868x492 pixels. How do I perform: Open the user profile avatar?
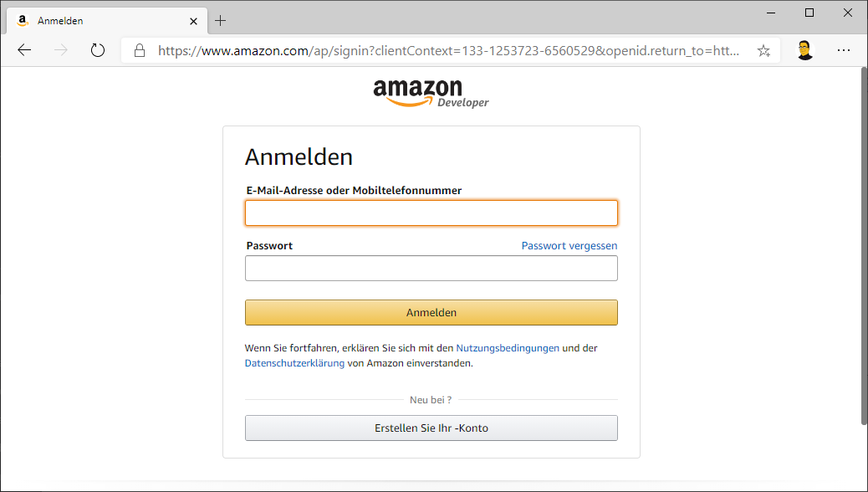[804, 50]
